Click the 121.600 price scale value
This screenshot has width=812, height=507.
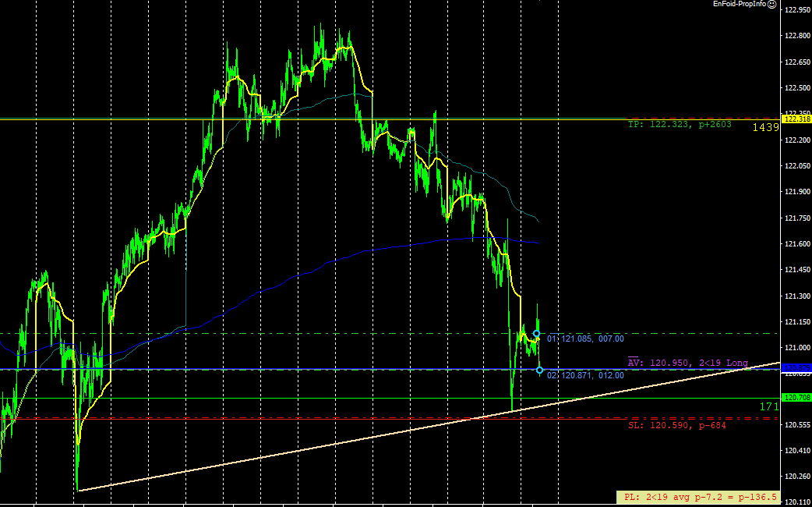798,243
